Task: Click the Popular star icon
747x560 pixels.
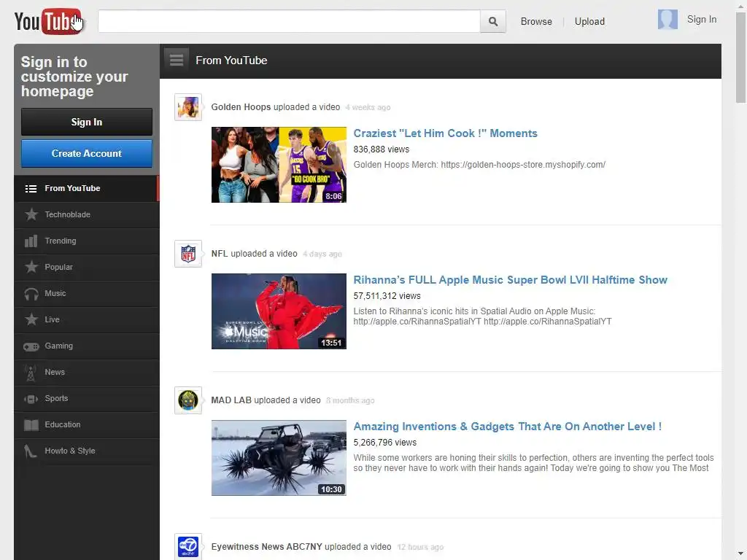Action: click(31, 267)
